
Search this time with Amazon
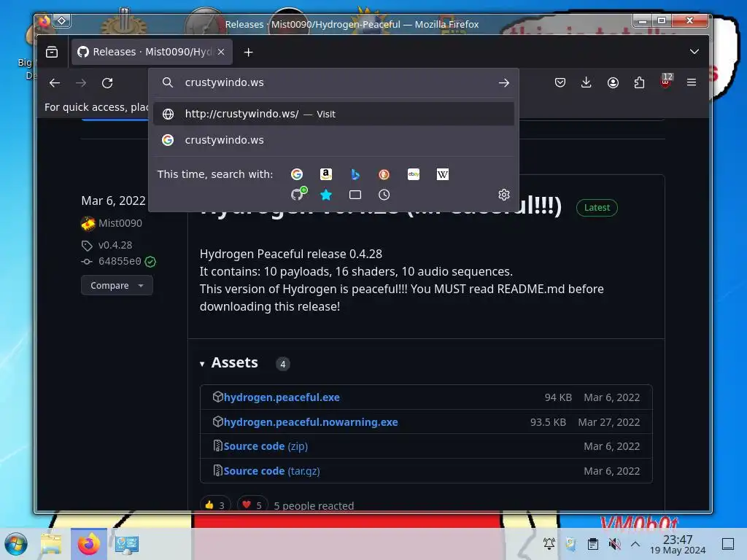pyautogui.click(x=326, y=174)
